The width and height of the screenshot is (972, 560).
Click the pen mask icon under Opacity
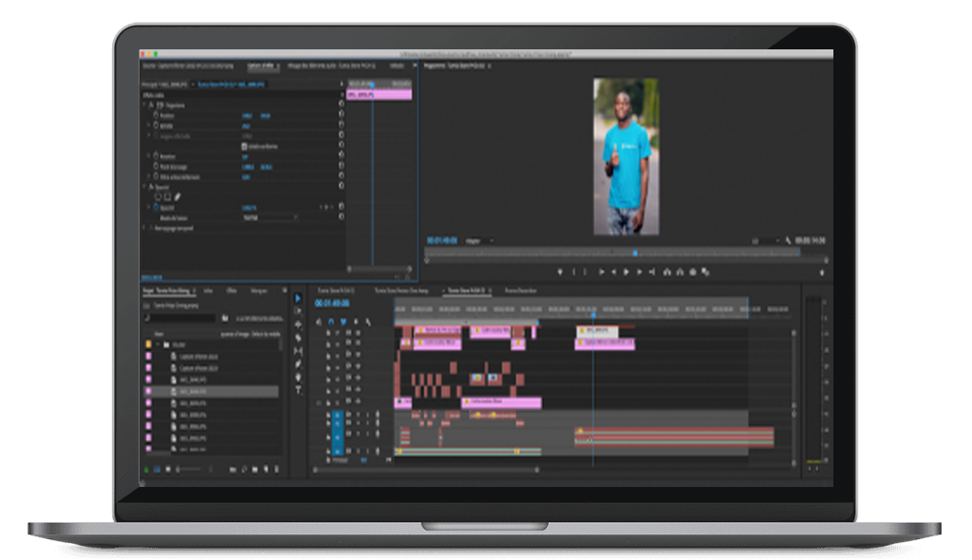point(177,196)
